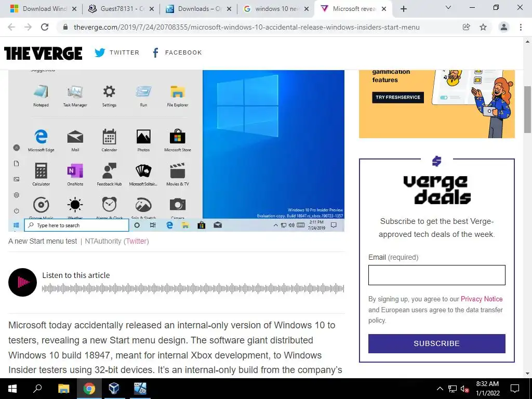Image resolution: width=532 pixels, height=399 pixels.
Task: Go back with browser back arrow
Action: pos(11,27)
